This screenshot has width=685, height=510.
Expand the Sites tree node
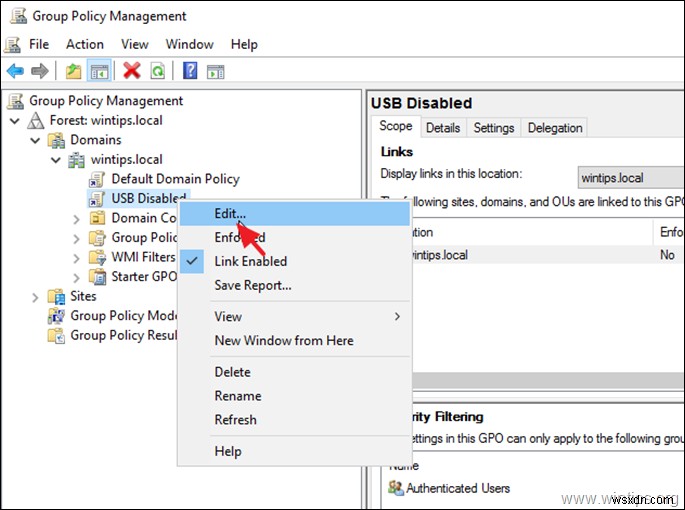click(35, 297)
